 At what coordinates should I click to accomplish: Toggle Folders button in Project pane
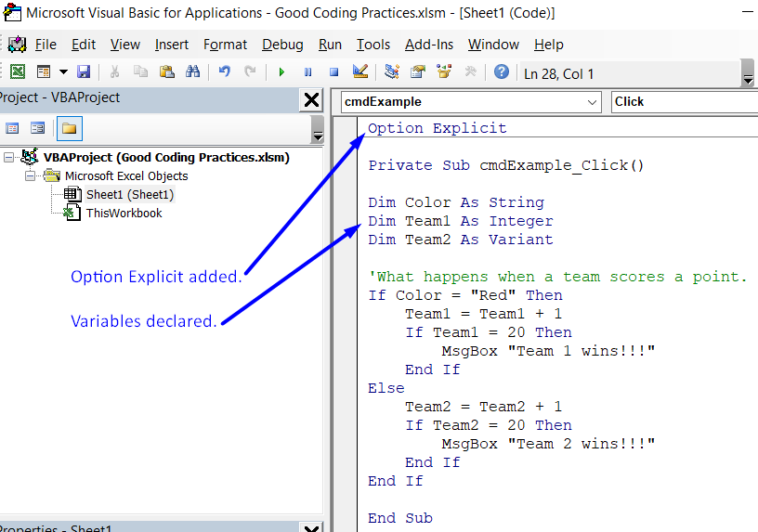[x=69, y=128]
